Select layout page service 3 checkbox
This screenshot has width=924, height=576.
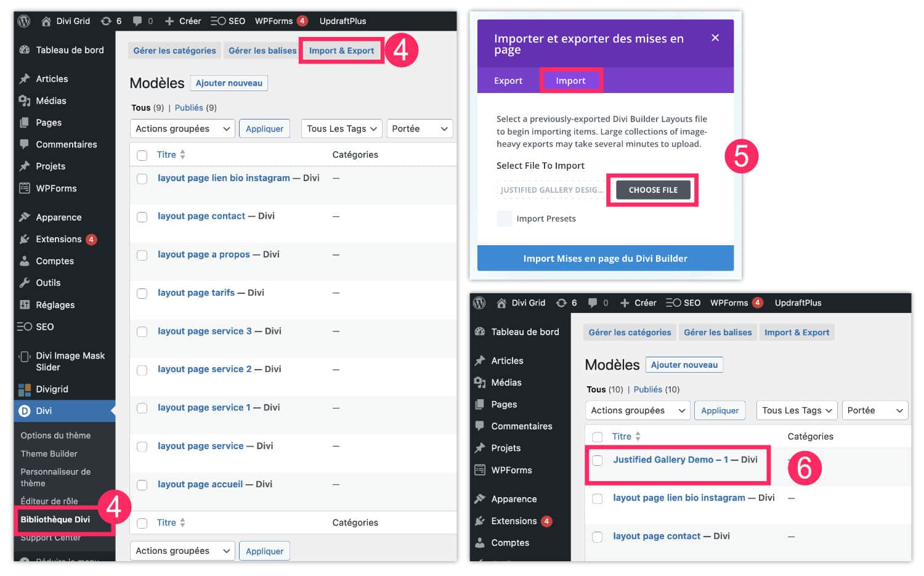(142, 331)
